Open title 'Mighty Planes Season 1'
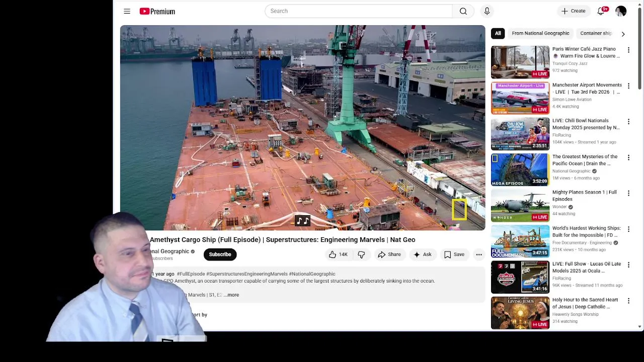The height and width of the screenshot is (362, 644). click(584, 196)
